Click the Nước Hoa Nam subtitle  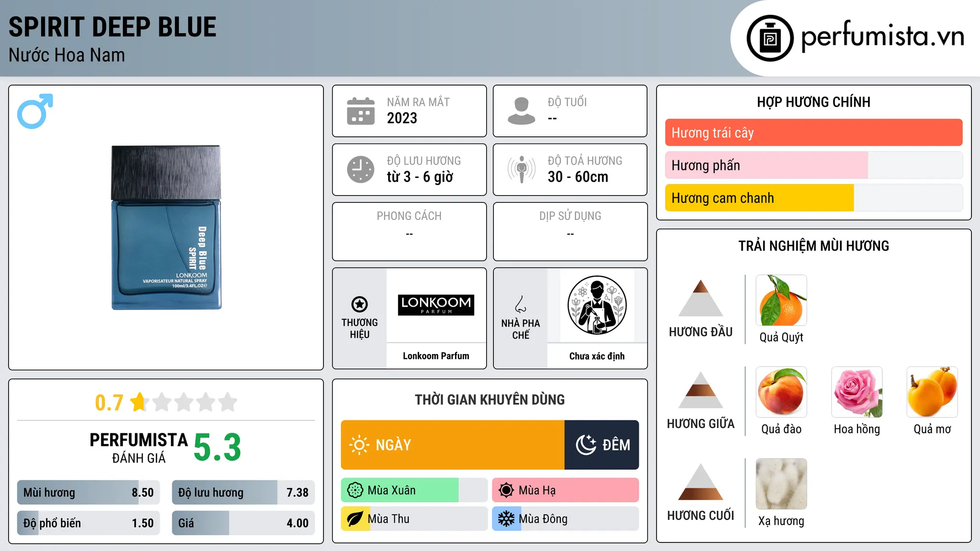click(x=67, y=55)
